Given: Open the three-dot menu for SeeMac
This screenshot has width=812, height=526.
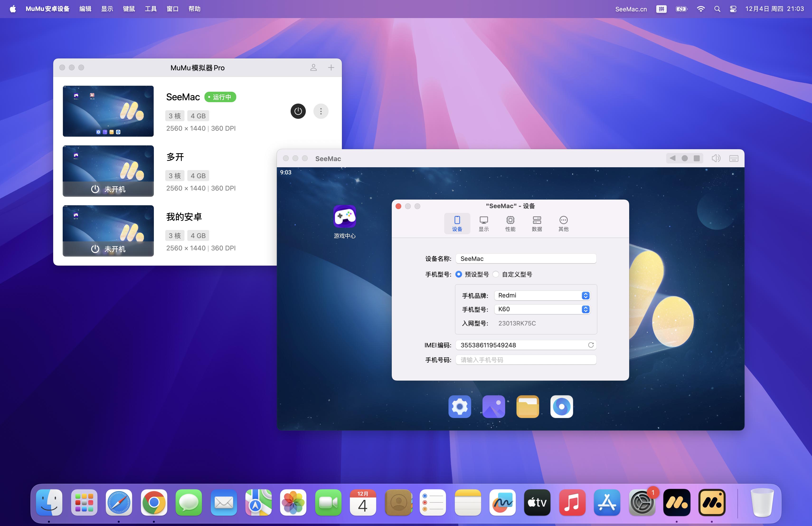Looking at the screenshot, I should click(x=321, y=111).
